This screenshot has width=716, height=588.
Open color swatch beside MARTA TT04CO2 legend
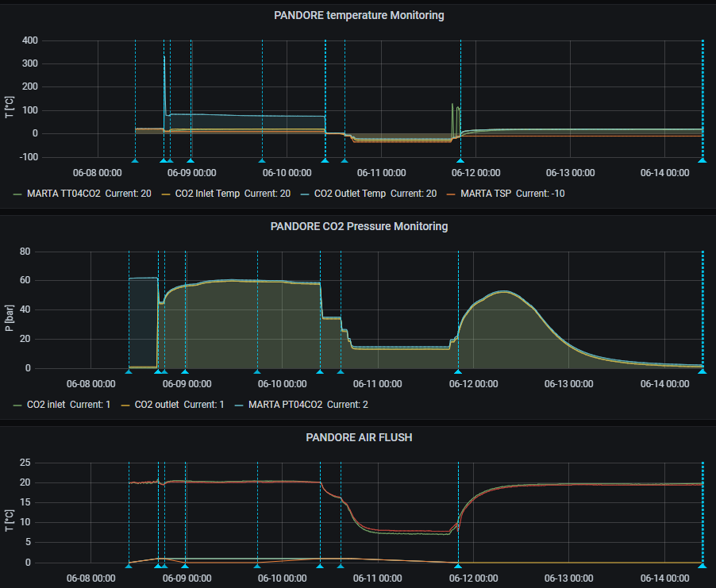pos(18,193)
